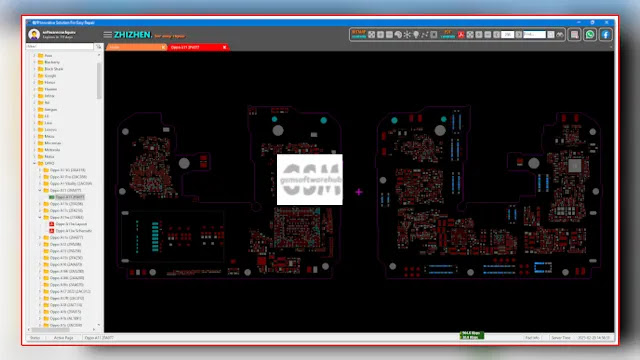Click the snowflake icon in the toolbar
The width and height of the screenshot is (640, 360).
tap(407, 35)
